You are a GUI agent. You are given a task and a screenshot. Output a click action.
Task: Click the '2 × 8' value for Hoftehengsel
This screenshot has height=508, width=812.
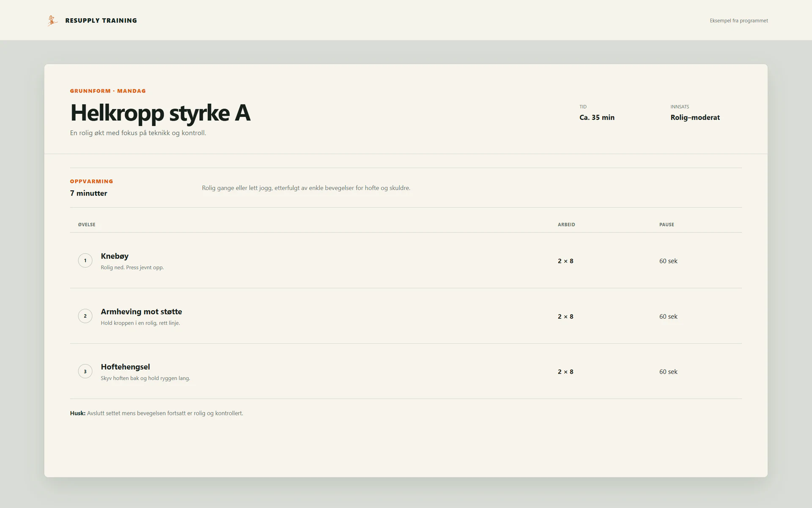click(x=565, y=372)
